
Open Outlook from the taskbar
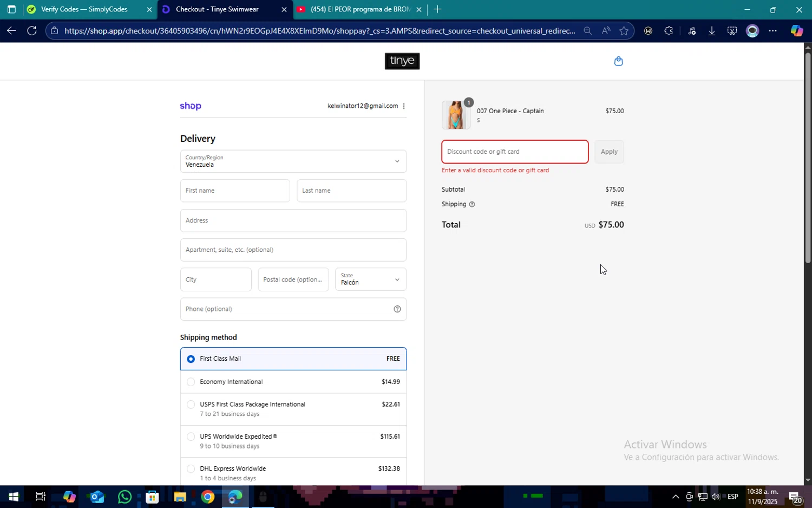tap(97, 497)
